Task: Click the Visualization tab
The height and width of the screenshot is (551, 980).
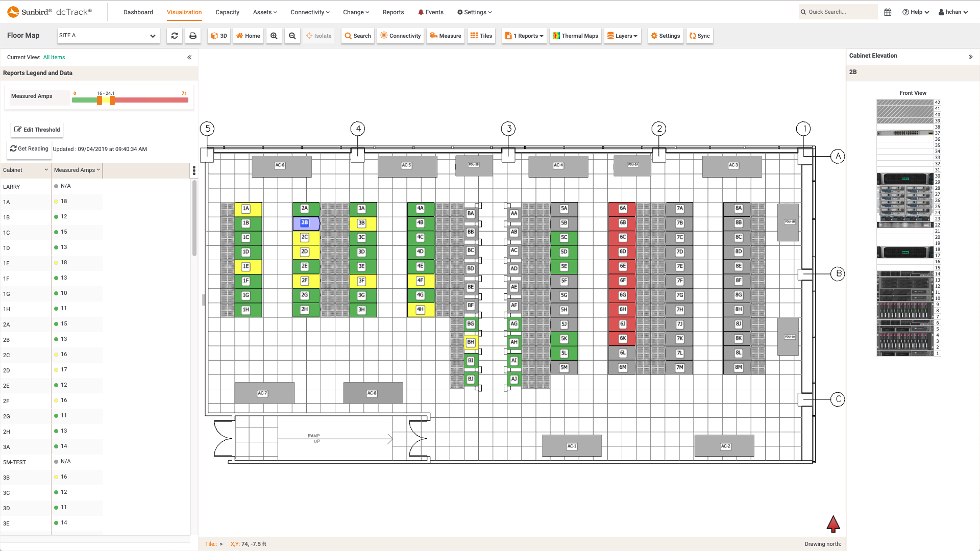Action: (x=184, y=11)
